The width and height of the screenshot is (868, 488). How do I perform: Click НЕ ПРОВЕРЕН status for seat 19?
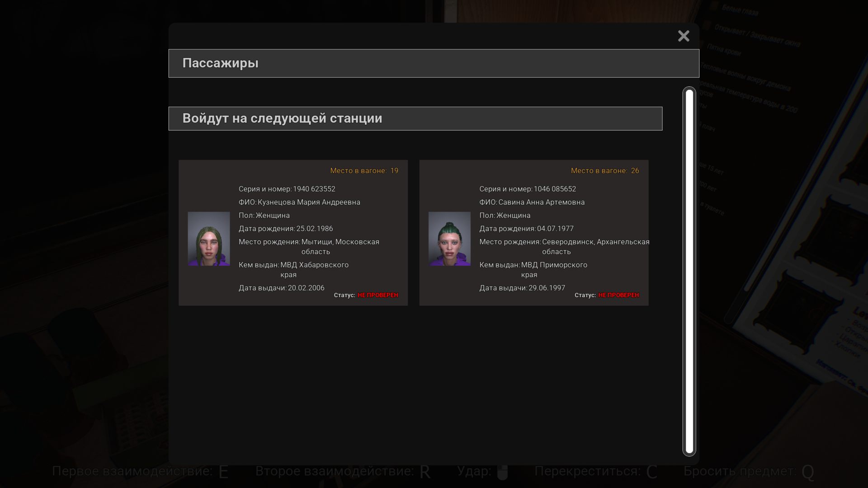pyautogui.click(x=377, y=295)
